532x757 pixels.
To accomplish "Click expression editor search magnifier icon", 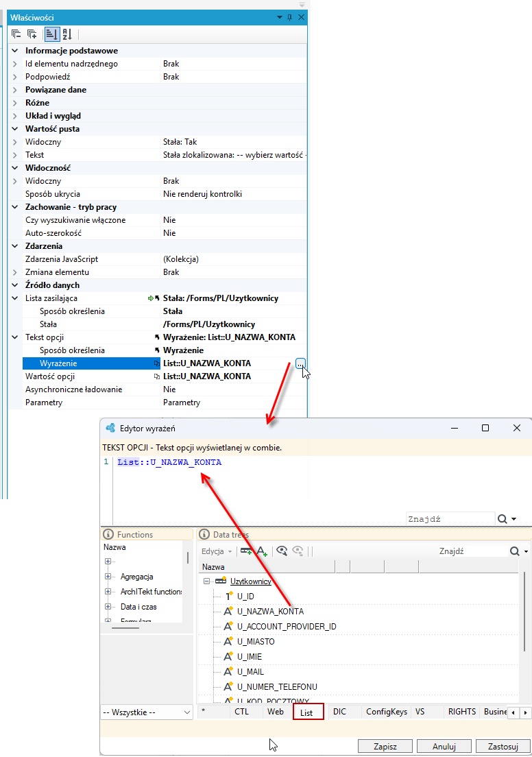I will (x=502, y=519).
